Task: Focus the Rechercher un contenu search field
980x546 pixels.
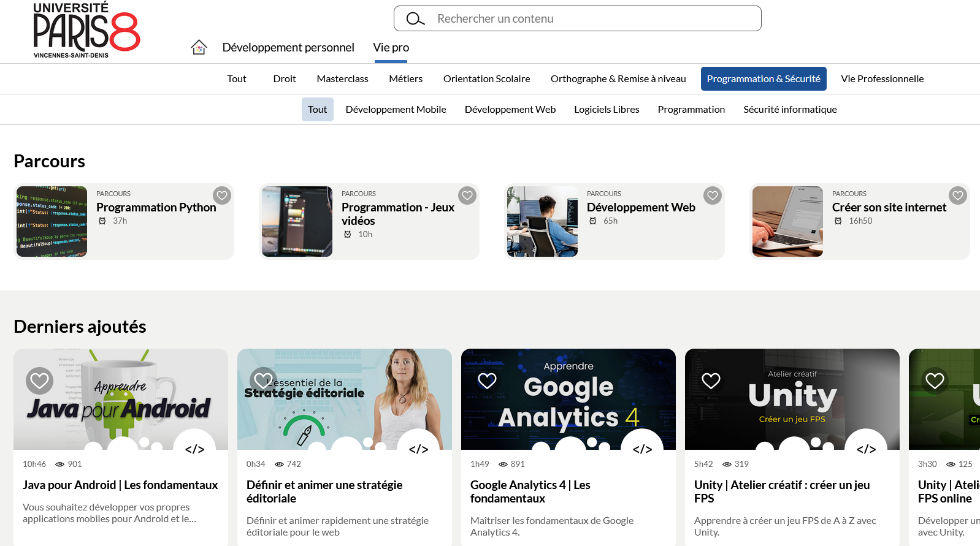Action: [x=578, y=18]
